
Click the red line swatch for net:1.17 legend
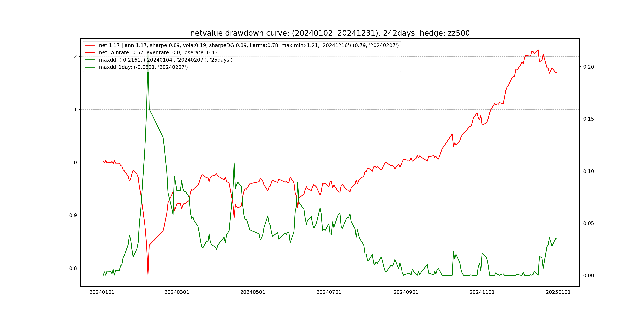pyautogui.click(x=90, y=45)
